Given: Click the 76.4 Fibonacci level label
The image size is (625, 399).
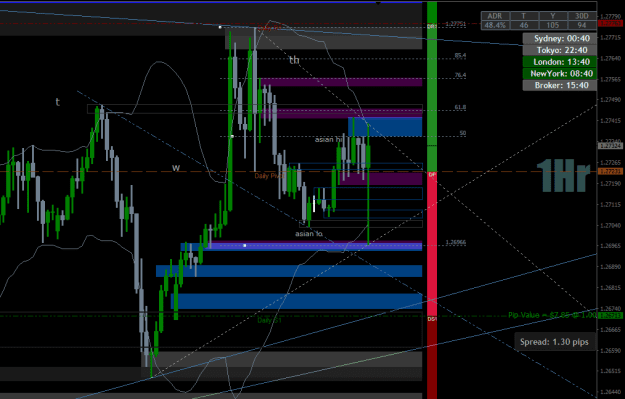Looking at the screenshot, I should click(x=460, y=75).
